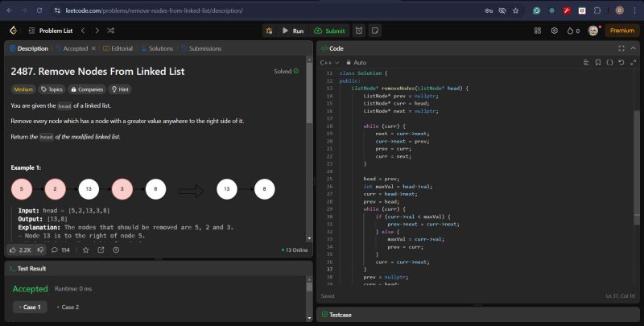Image resolution: width=644 pixels, height=326 pixels.
Task: Collapse the Code panel using chevron
Action: pos(632,48)
